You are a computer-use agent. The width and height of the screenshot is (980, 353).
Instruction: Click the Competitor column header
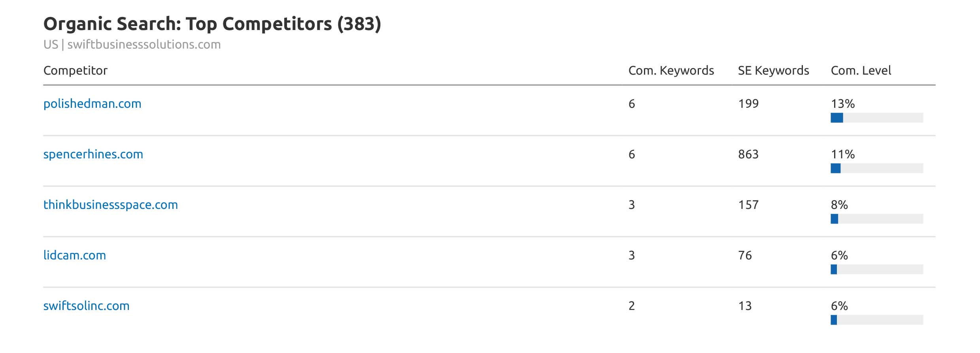click(75, 71)
